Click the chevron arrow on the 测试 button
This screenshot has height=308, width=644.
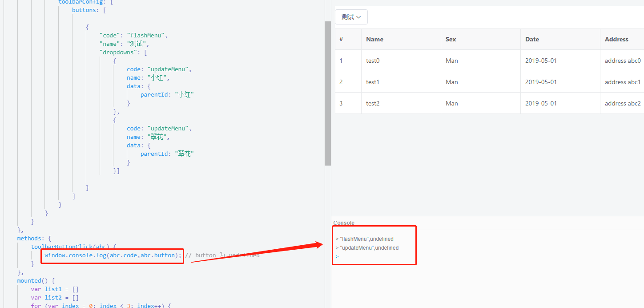click(x=358, y=17)
